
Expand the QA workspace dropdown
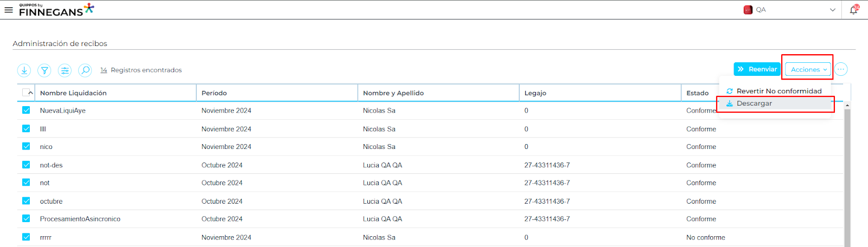[832, 10]
